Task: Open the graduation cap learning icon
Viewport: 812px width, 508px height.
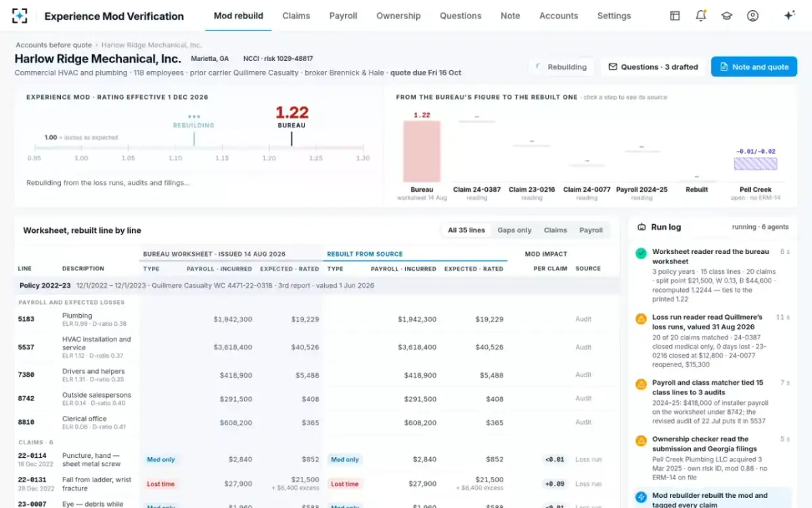Action: (x=727, y=16)
